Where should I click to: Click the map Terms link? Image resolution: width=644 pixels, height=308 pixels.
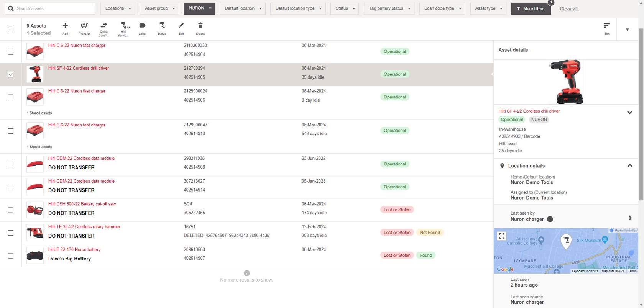tap(632, 271)
